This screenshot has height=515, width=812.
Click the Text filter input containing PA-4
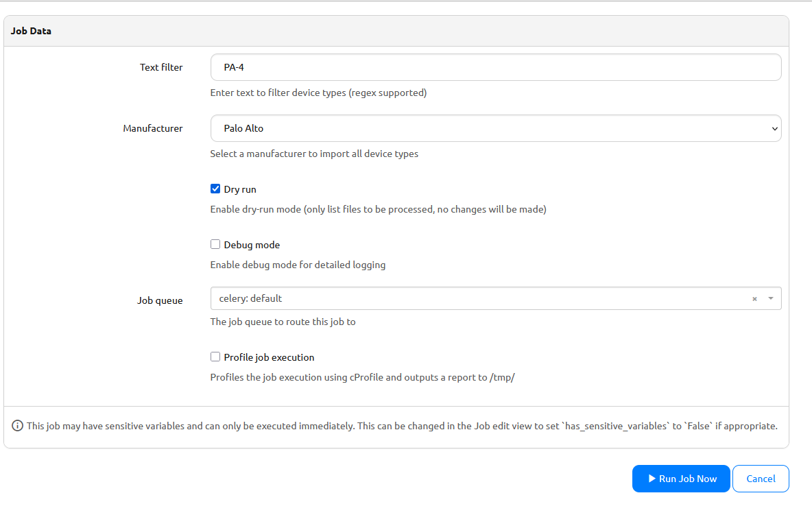click(495, 67)
